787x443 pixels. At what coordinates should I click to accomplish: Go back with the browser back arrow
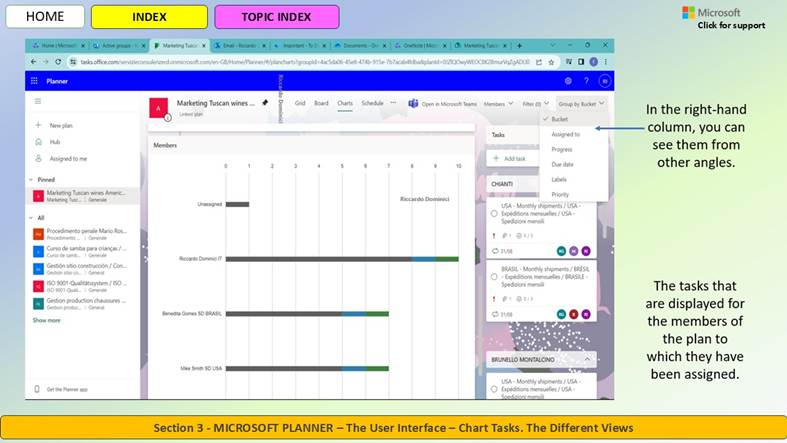[x=33, y=62]
